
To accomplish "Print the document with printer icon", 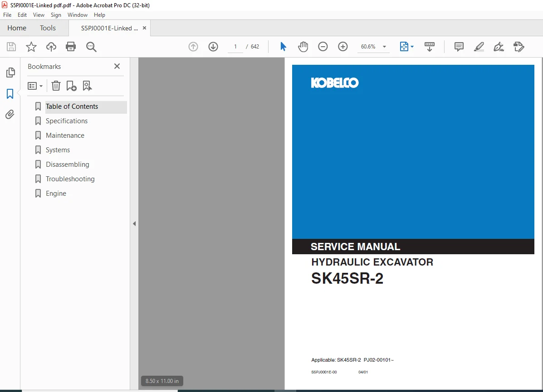I will [71, 47].
